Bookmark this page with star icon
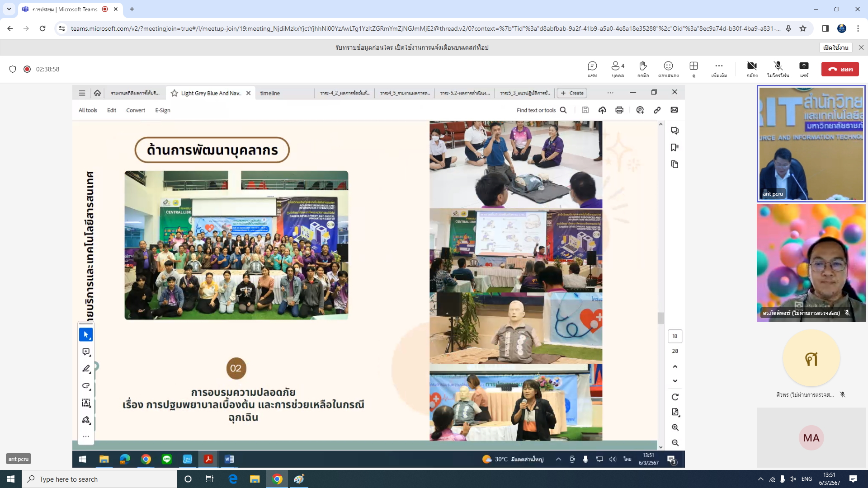 803,28
